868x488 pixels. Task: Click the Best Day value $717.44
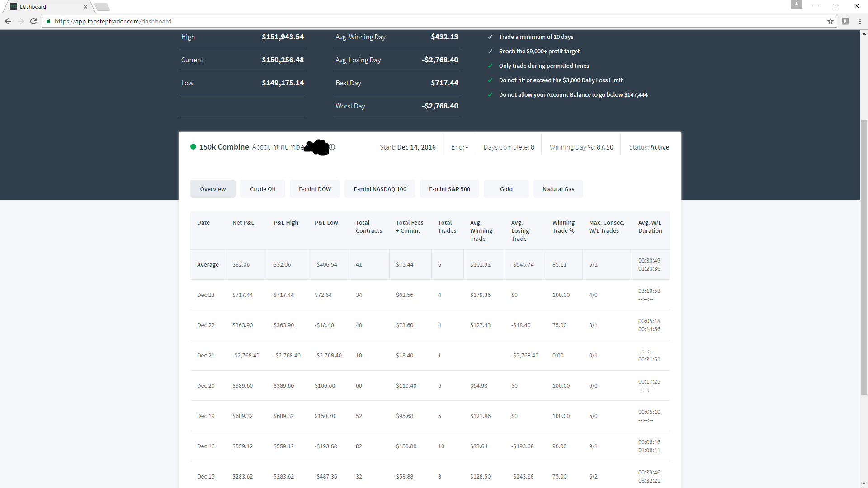coord(445,83)
